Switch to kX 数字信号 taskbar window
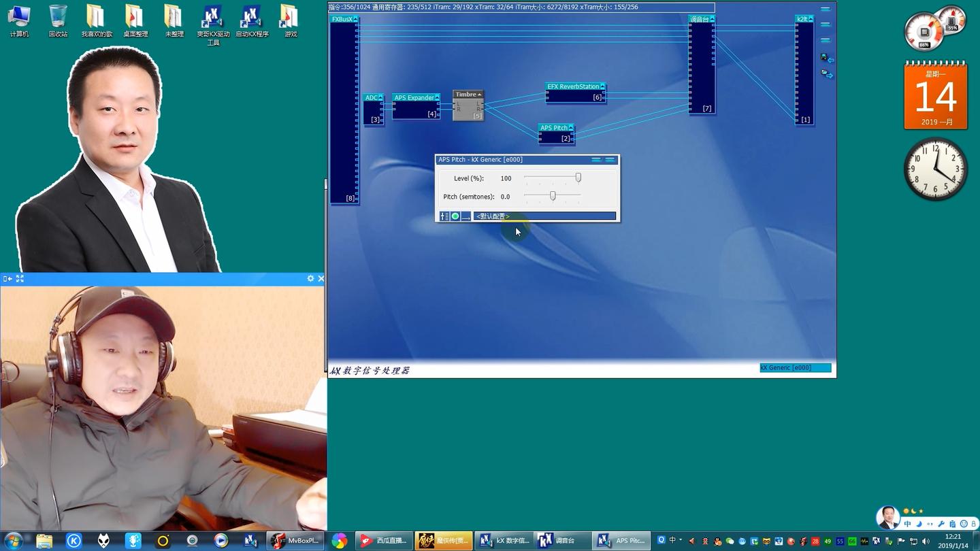The height and width of the screenshot is (551, 980). [x=504, y=541]
